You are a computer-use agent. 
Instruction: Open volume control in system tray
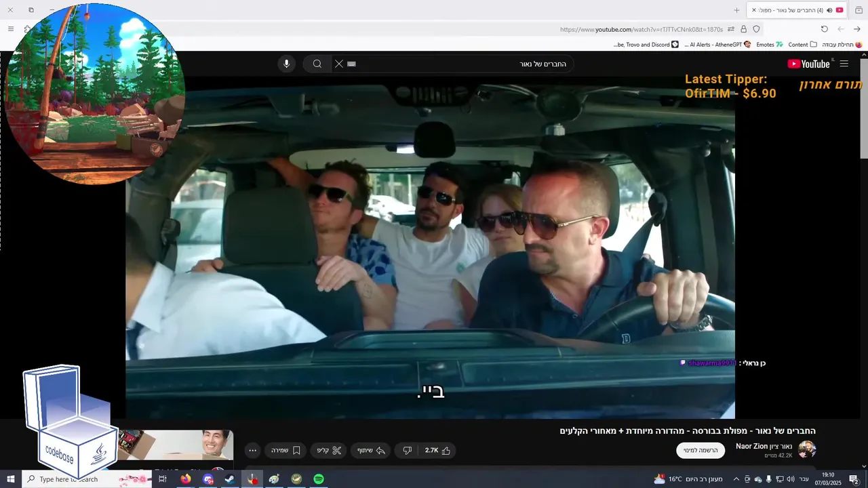[x=791, y=479]
